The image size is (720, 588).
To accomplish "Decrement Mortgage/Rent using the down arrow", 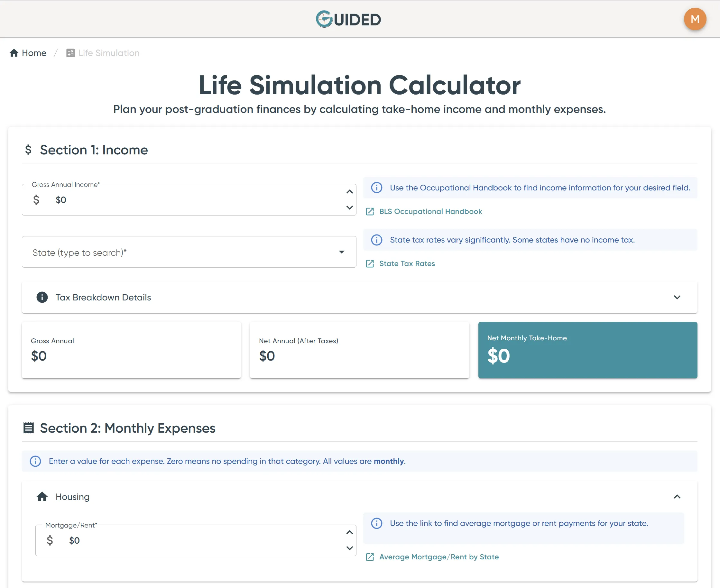I will coord(349,548).
